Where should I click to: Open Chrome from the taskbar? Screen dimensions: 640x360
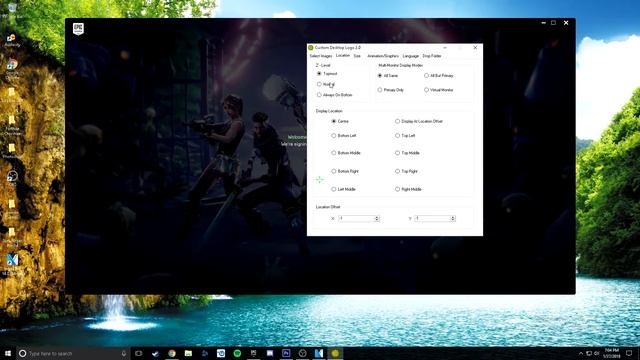(x=172, y=353)
